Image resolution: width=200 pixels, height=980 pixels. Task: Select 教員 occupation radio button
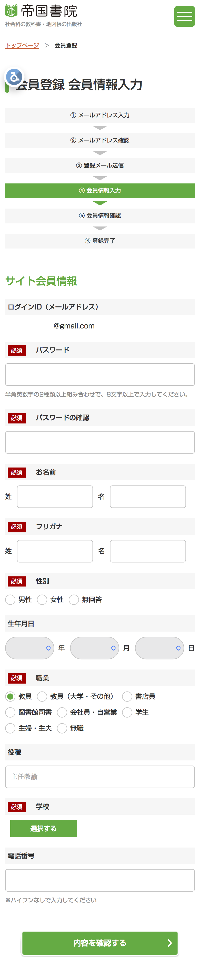coord(11,697)
